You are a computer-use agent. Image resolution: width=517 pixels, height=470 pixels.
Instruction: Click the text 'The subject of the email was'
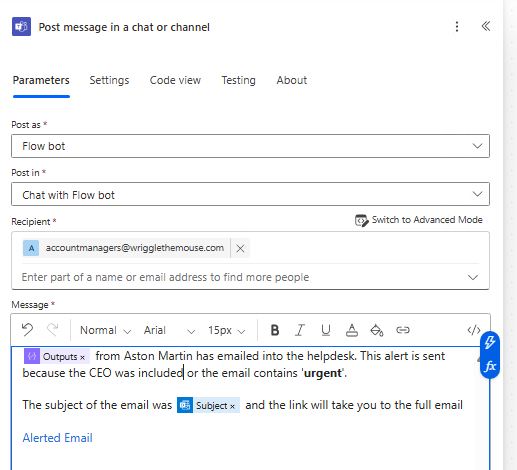click(x=97, y=405)
